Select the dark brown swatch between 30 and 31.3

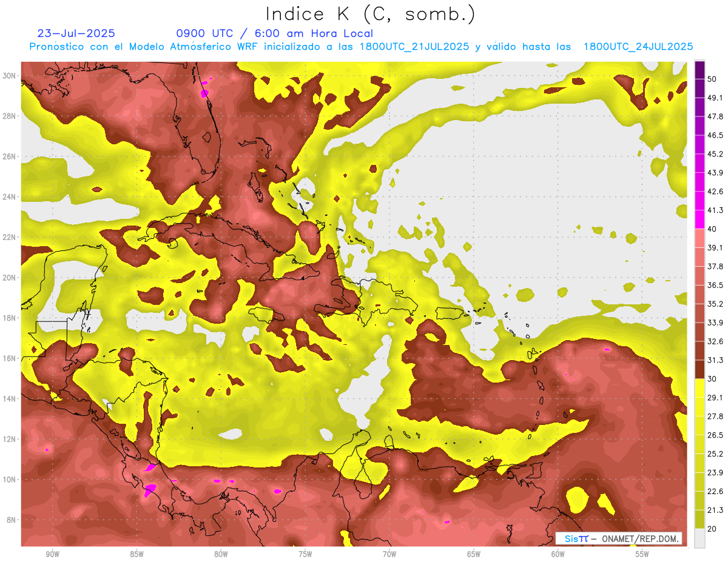699,369
